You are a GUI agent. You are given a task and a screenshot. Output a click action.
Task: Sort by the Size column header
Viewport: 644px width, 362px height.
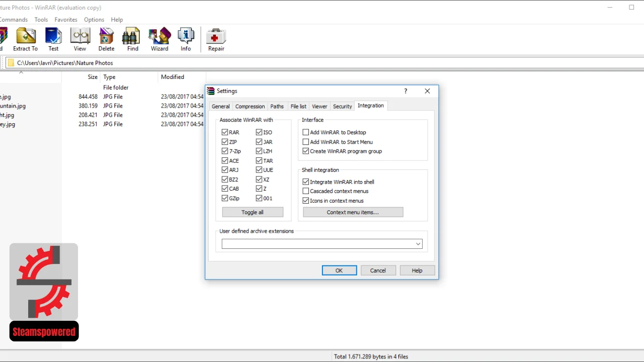tap(93, 77)
